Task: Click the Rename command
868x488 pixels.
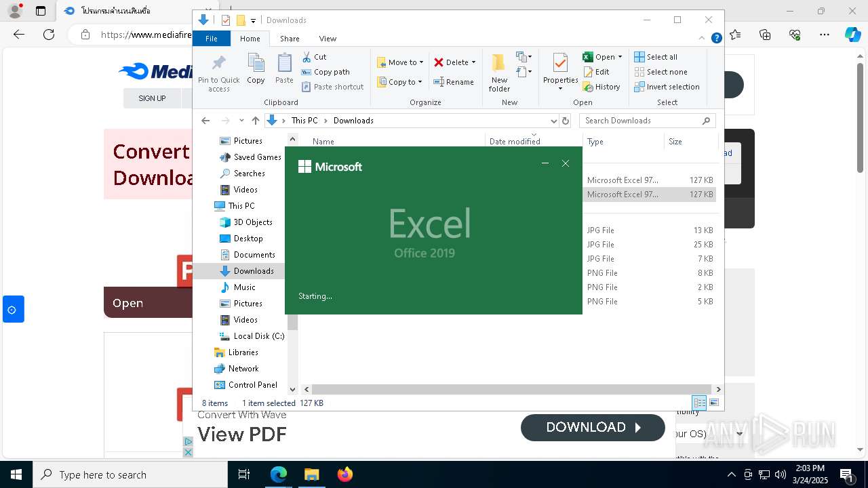Action: click(x=454, y=82)
